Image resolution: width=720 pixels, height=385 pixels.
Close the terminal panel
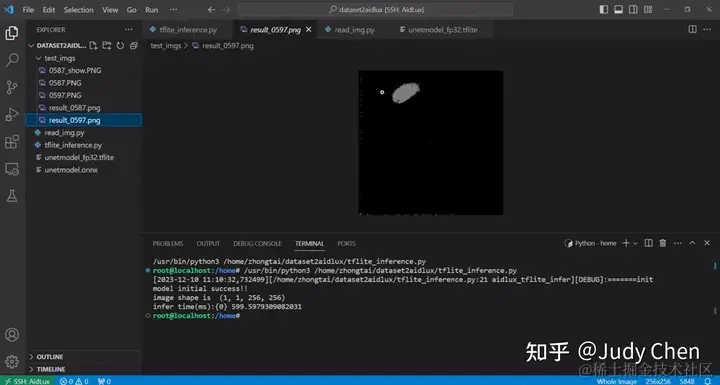[x=707, y=243]
